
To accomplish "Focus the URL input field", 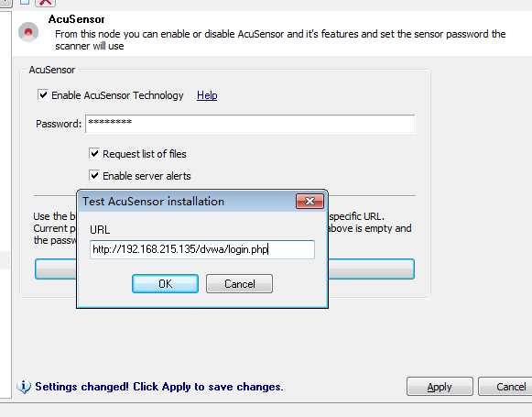I will [x=202, y=249].
